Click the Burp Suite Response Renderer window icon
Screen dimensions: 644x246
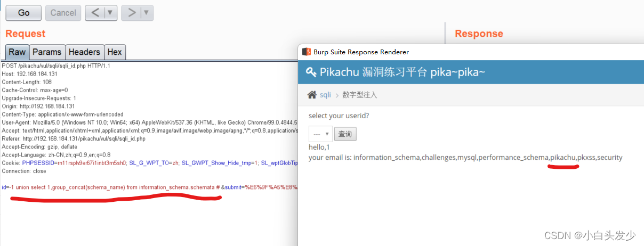pyautogui.click(x=307, y=52)
